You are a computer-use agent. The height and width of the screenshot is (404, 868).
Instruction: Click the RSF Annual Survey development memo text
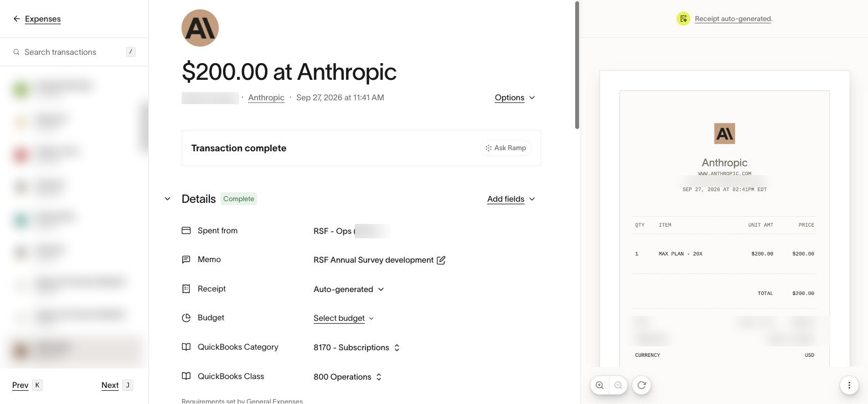click(374, 260)
